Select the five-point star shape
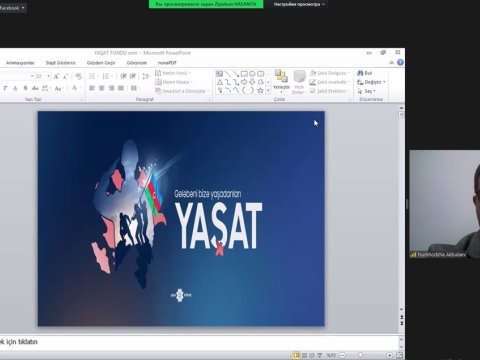Image resolution: width=480 pixels, height=360 pixels. 260,90
